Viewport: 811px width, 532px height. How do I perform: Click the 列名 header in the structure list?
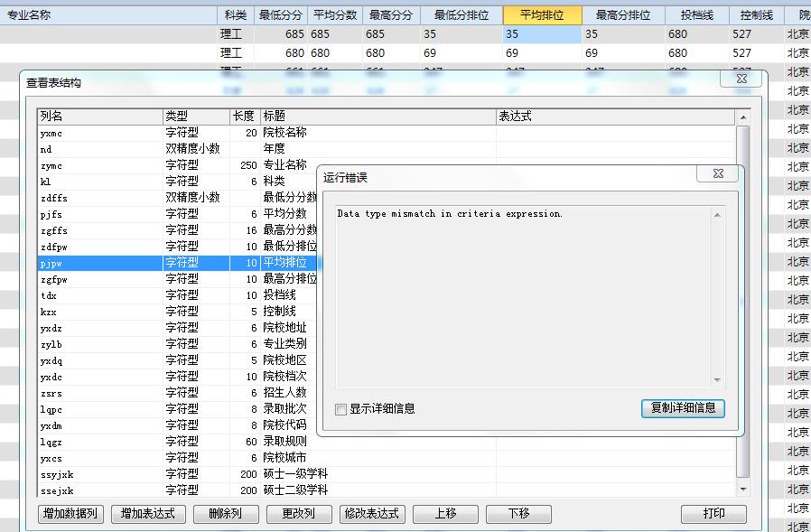pyautogui.click(x=99, y=117)
